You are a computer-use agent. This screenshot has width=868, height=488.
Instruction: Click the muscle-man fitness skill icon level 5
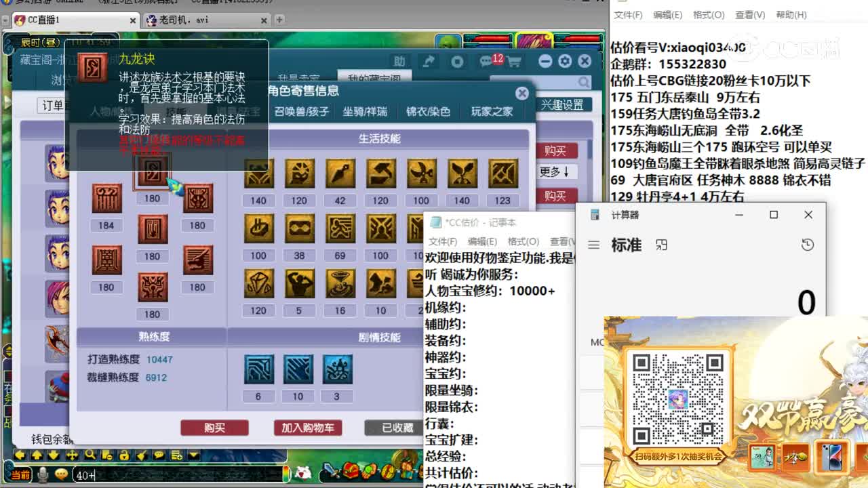pyautogui.click(x=299, y=284)
